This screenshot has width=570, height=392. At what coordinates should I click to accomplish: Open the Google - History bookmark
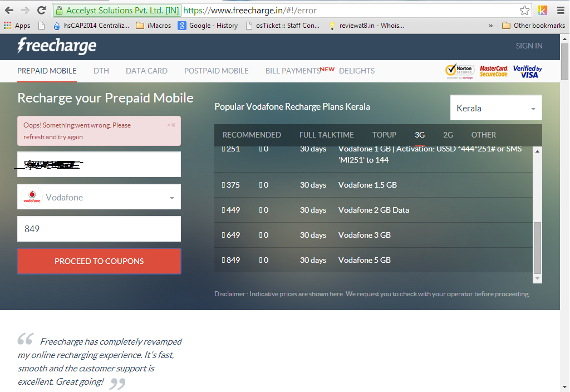pyautogui.click(x=208, y=26)
